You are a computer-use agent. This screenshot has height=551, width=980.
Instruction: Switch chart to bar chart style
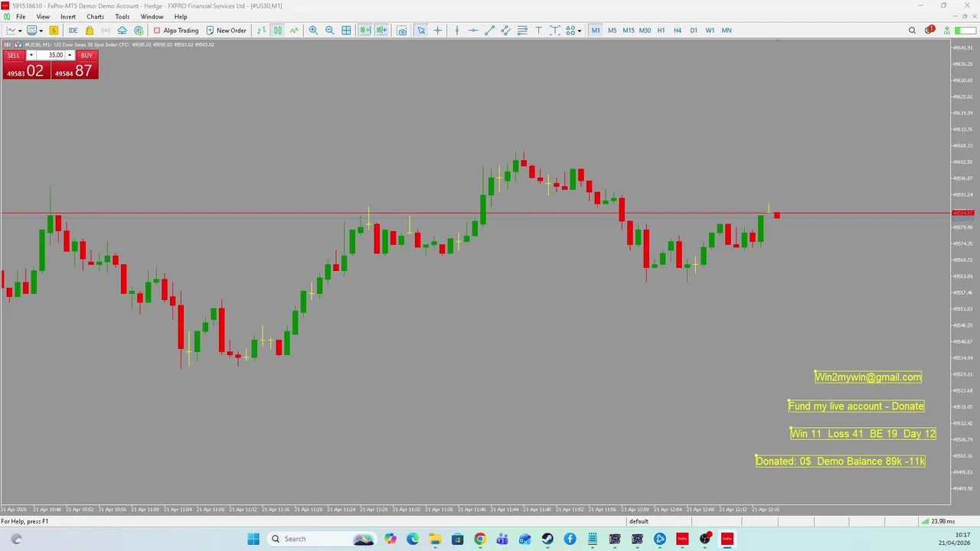click(261, 31)
